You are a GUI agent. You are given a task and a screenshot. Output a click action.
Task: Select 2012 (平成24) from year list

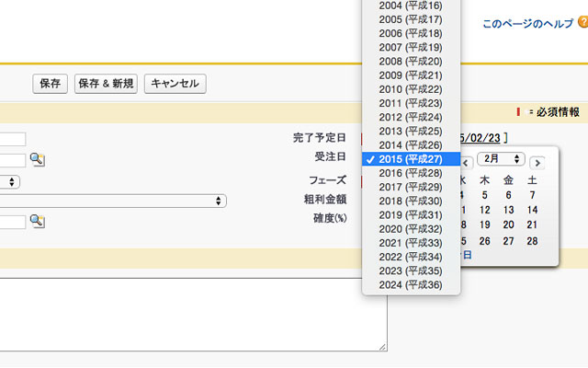[411, 117]
